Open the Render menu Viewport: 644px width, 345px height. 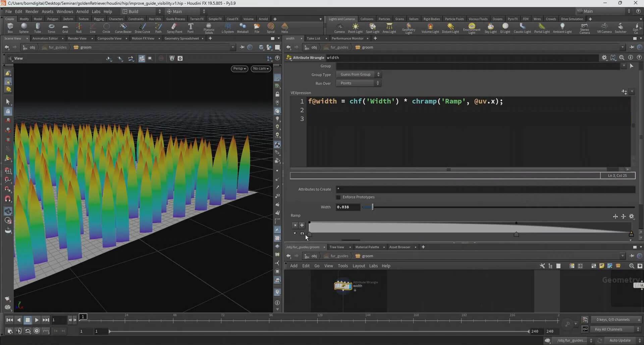(x=32, y=11)
